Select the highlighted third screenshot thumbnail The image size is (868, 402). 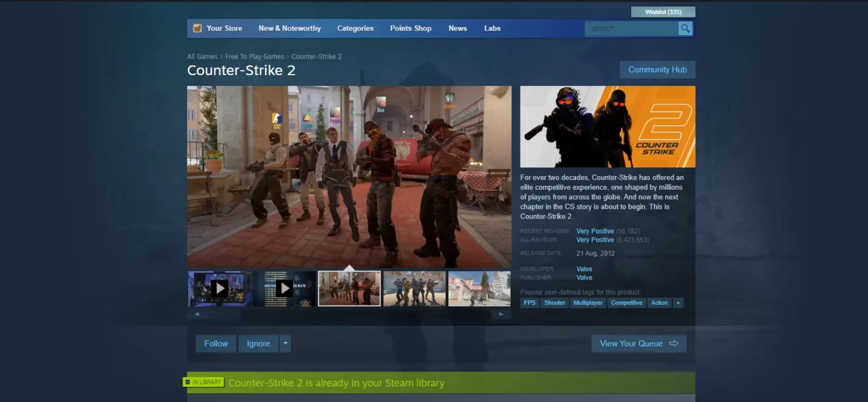click(349, 289)
